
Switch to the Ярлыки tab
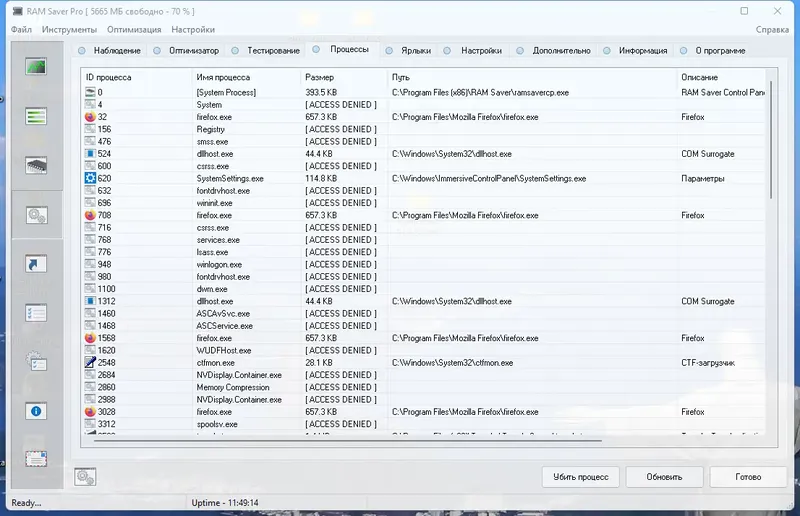tap(409, 51)
